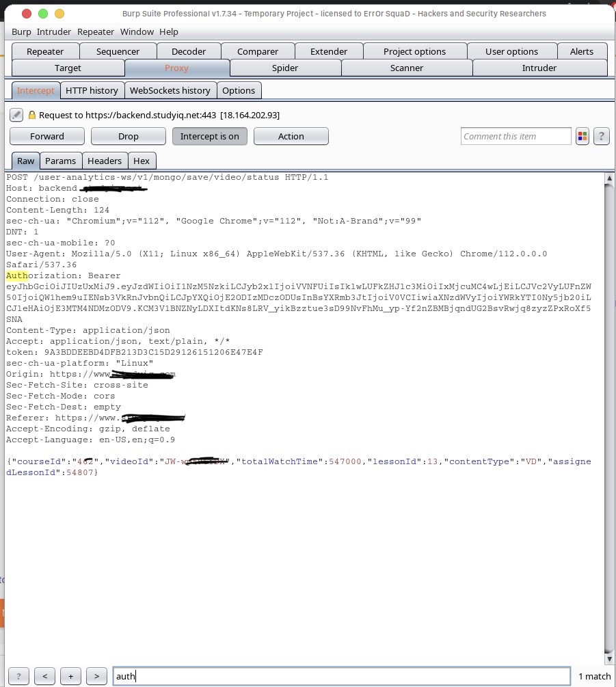Click the highlighted Authorization header
Image resolution: width=616 pixels, height=687 pixels.
[63, 275]
